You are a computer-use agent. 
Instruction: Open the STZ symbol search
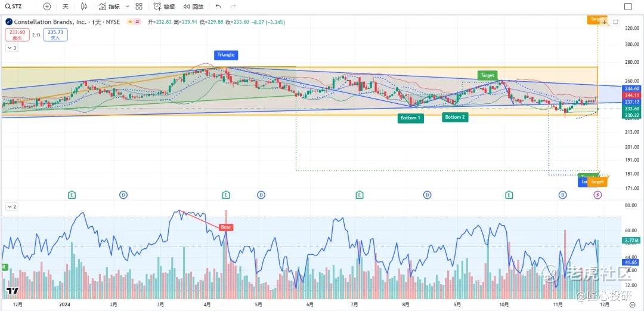point(14,7)
